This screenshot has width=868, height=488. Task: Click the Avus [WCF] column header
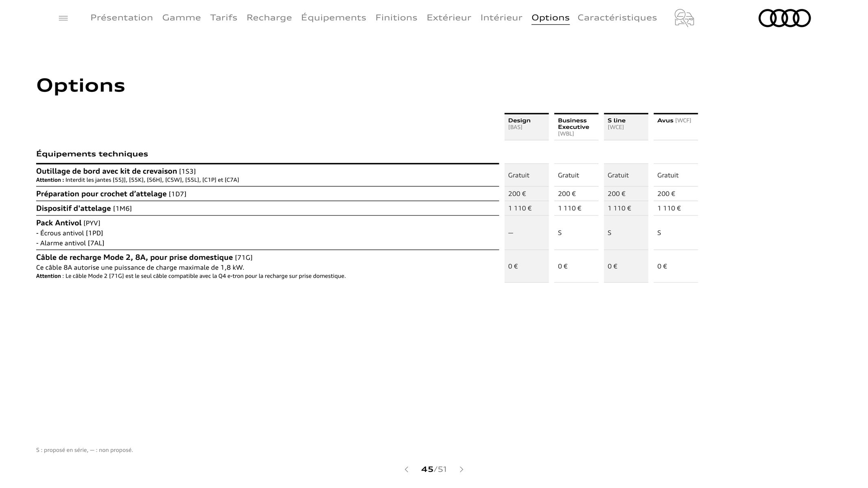[x=676, y=126]
